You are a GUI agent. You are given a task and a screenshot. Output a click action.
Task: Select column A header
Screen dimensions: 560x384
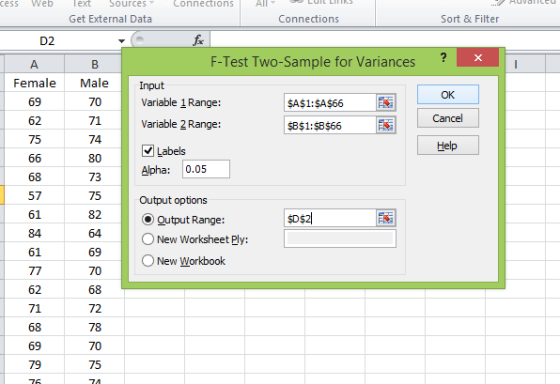click(x=34, y=64)
